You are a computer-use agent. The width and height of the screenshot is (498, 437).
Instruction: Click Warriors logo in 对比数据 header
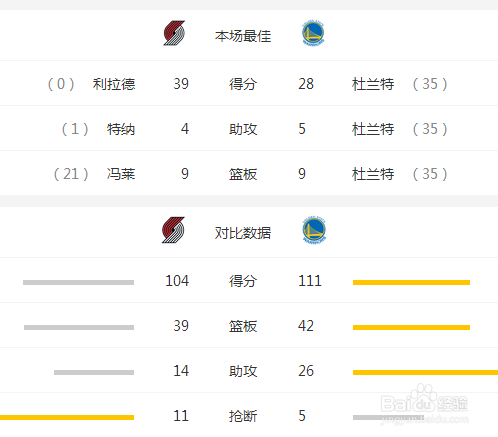pos(314,230)
